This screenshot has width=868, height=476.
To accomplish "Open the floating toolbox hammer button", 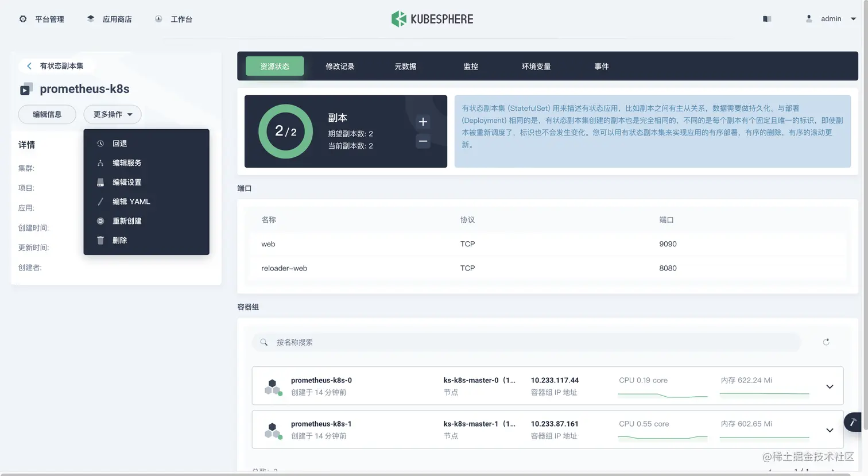I will coord(852,422).
